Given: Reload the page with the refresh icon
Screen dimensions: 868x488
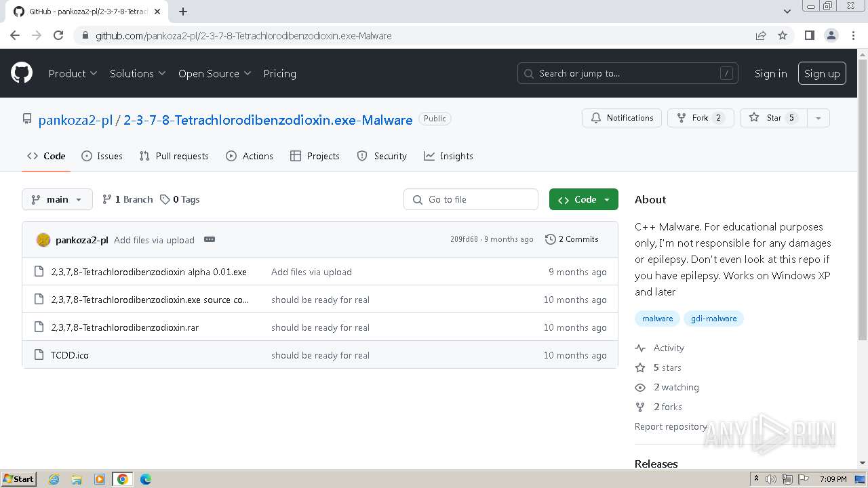Looking at the screenshot, I should click(58, 35).
